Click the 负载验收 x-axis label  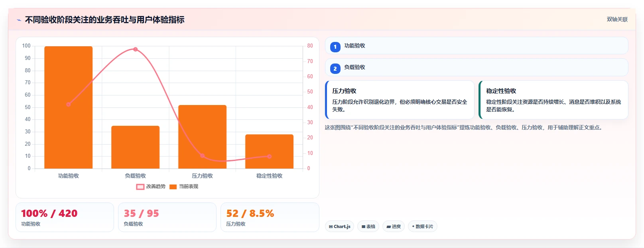(x=135, y=176)
